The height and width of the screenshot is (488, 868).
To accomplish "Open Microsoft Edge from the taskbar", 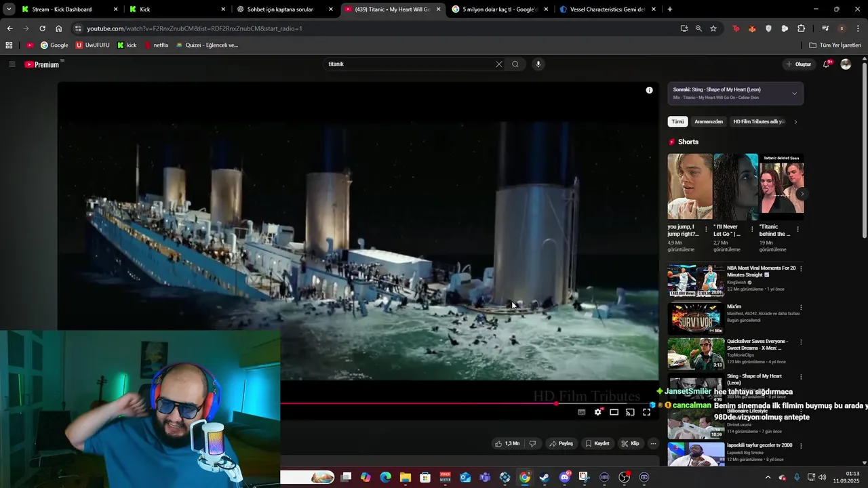I will [x=386, y=477].
